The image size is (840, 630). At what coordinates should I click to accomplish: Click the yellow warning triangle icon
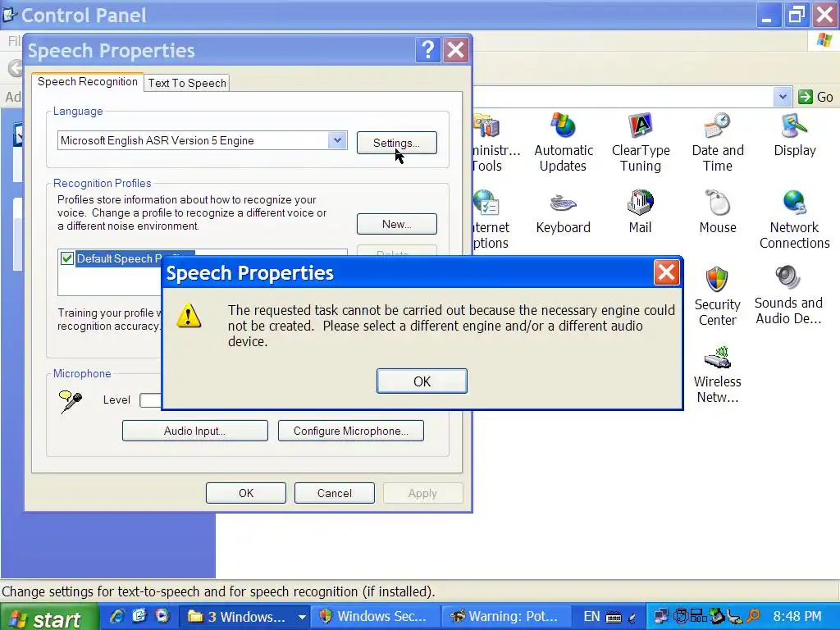pyautogui.click(x=189, y=315)
